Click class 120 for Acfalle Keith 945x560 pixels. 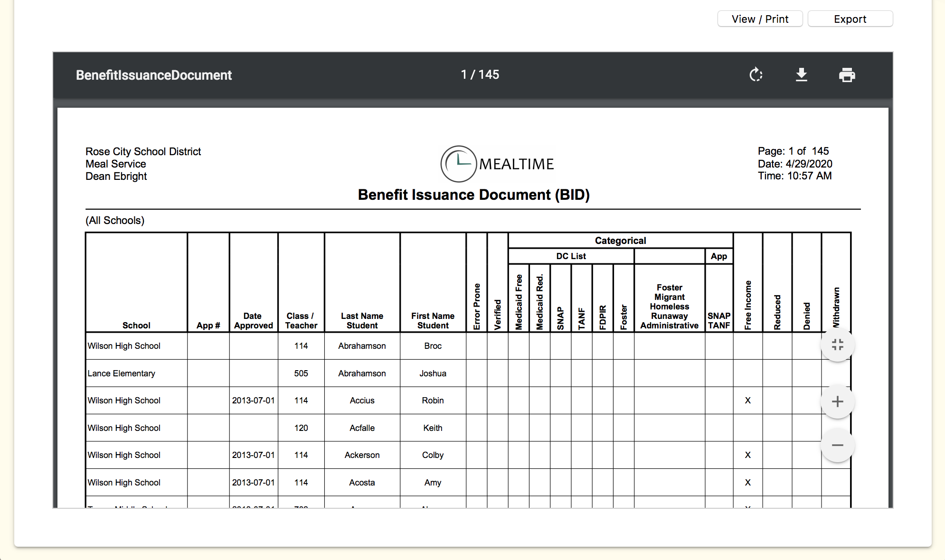click(301, 428)
